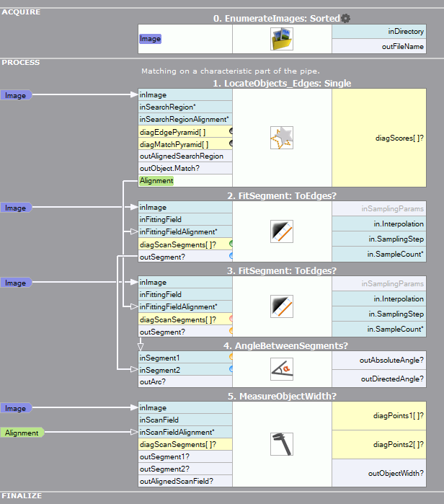Select the icon of step 2 FitSegment
Screen dimensions: 444x504
click(282, 231)
